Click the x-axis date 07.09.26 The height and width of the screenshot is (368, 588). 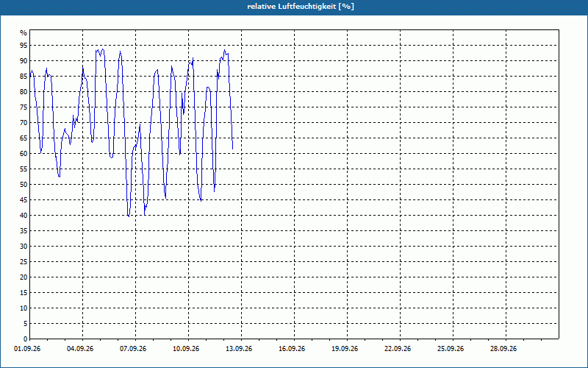pyautogui.click(x=133, y=349)
